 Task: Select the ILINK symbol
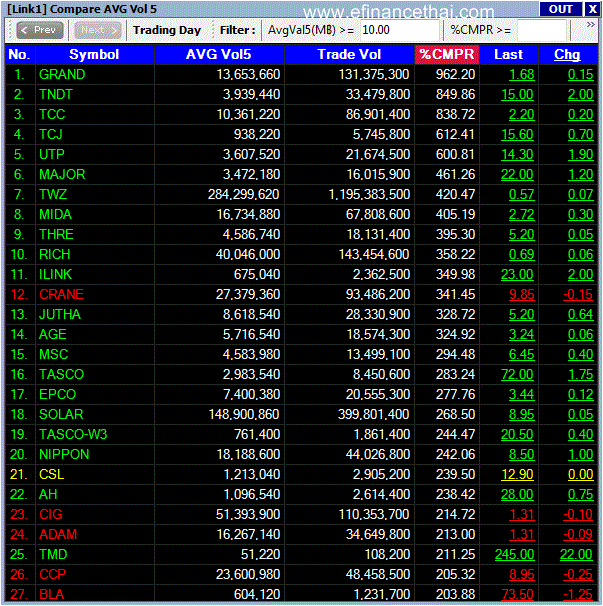55,275
